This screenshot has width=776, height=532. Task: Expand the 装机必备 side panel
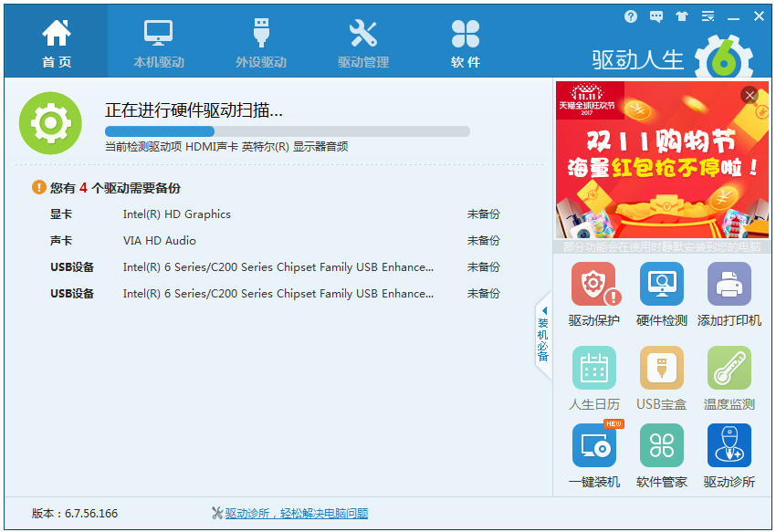point(543,335)
